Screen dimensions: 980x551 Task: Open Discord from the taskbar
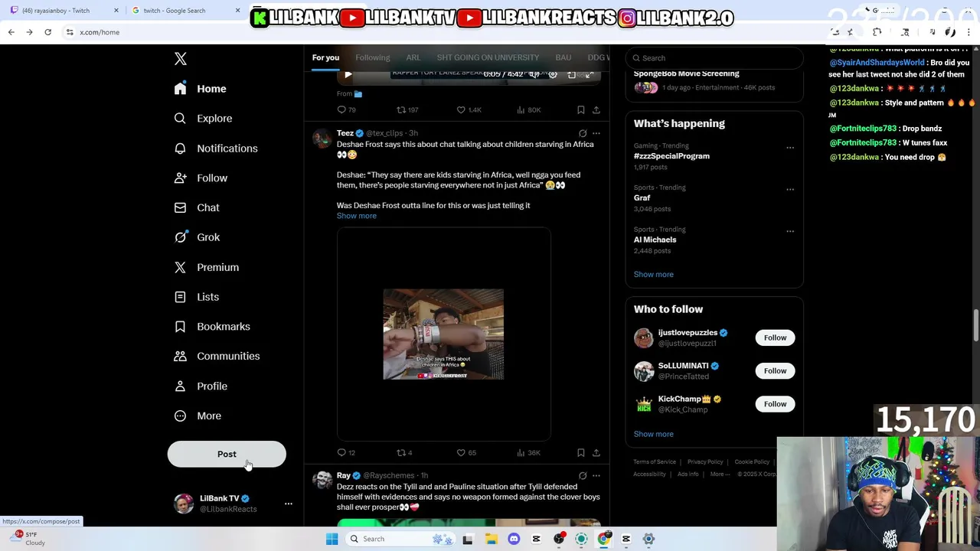click(514, 539)
